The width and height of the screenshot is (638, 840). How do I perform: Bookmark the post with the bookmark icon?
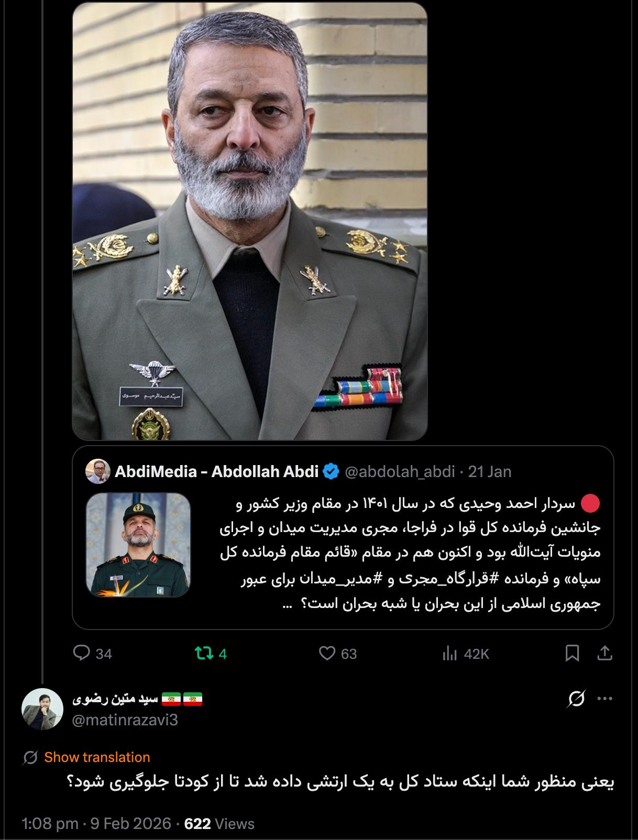(x=573, y=653)
